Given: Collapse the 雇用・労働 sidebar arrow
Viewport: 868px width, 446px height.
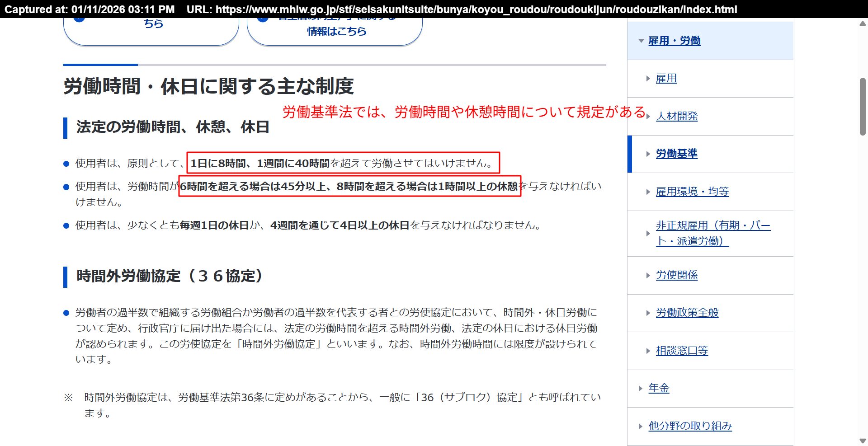Looking at the screenshot, I should click(641, 41).
